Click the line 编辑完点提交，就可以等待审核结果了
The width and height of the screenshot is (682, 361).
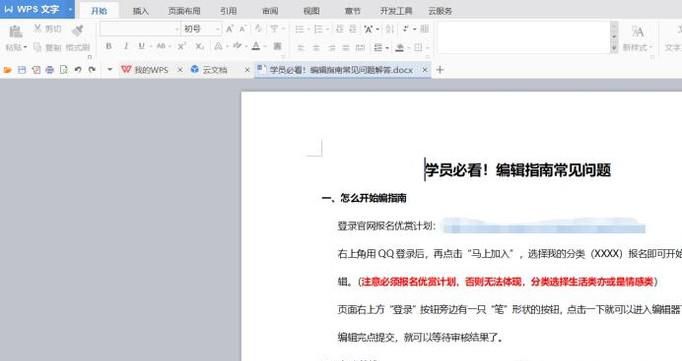(421, 337)
